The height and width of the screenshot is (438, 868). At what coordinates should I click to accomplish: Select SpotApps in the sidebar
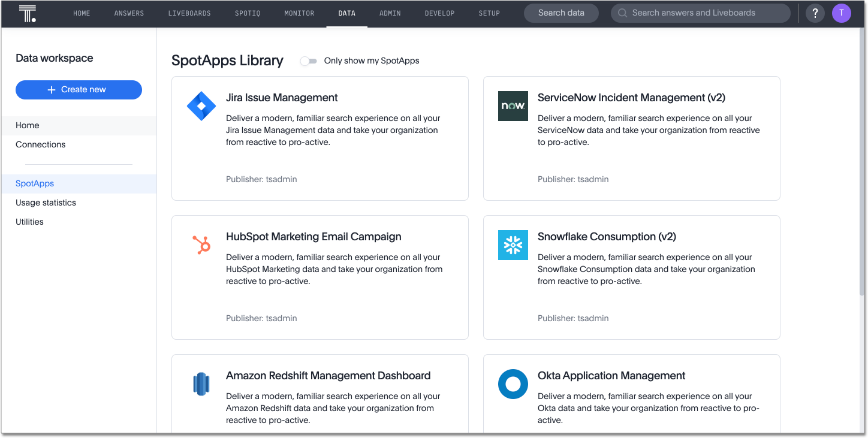coord(79,184)
